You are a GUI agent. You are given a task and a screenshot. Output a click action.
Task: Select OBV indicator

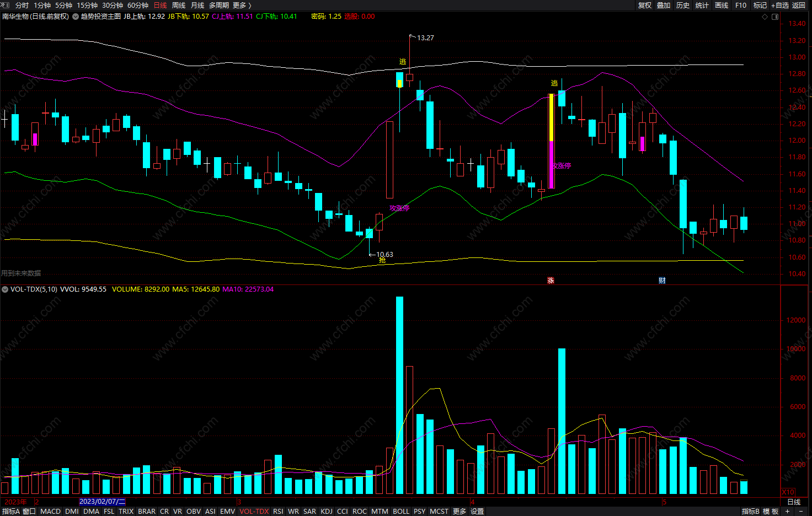[x=194, y=512]
